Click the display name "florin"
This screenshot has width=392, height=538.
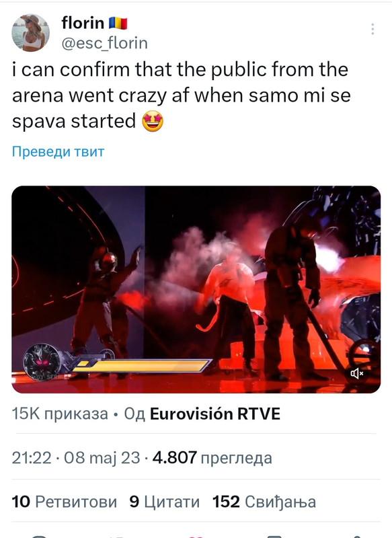(x=83, y=23)
